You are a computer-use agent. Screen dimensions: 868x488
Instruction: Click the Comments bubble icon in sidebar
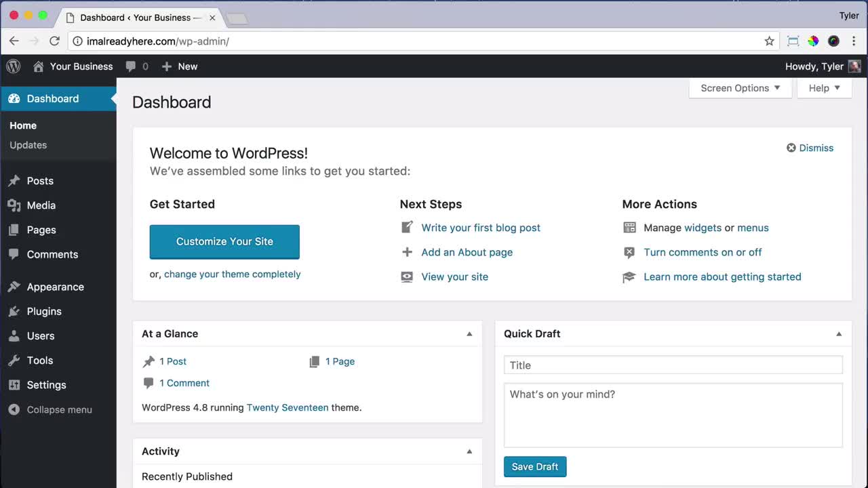[x=14, y=254]
